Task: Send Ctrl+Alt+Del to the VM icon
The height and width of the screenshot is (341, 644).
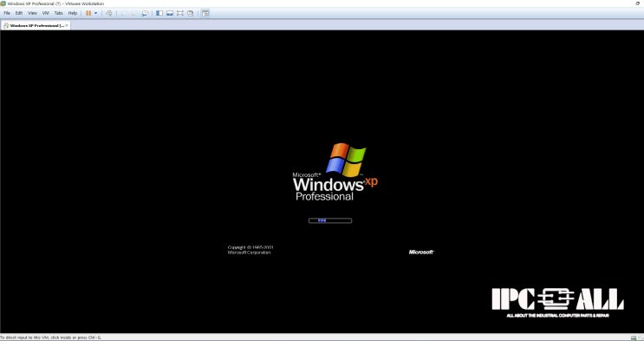Action: pyautogui.click(x=109, y=13)
